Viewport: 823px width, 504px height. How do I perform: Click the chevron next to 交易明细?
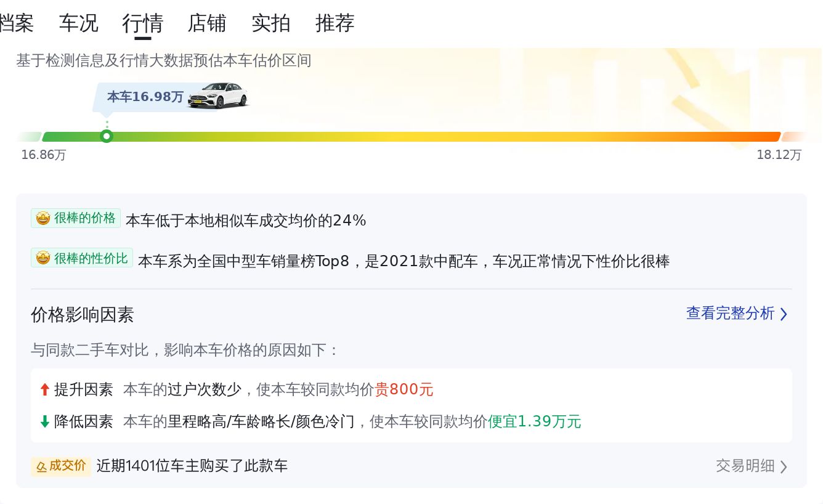point(784,466)
